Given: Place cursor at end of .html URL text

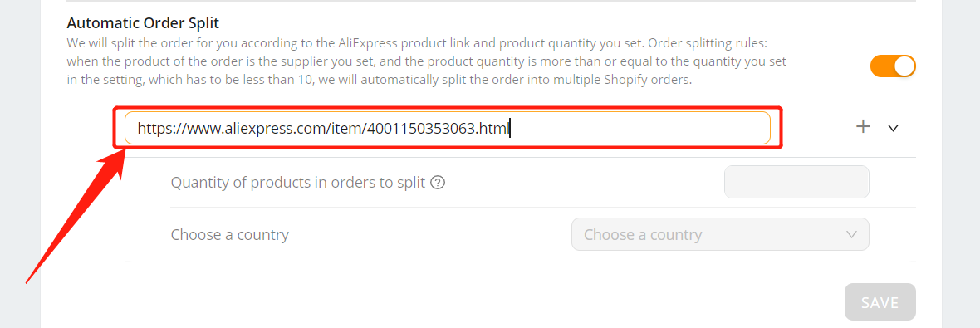Looking at the screenshot, I should click(510, 129).
